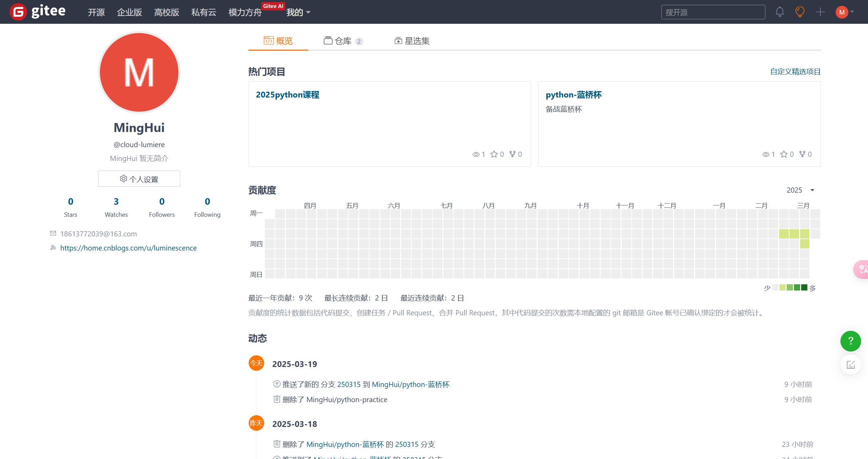The image size is (868, 459).
Task: Click the Gitee logo icon
Action: (18, 12)
